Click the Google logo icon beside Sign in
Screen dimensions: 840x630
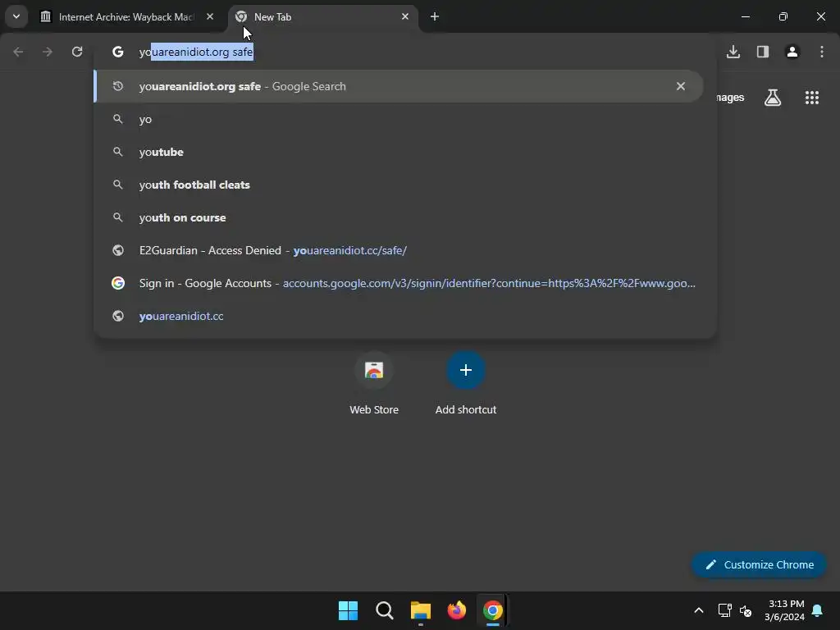(118, 283)
